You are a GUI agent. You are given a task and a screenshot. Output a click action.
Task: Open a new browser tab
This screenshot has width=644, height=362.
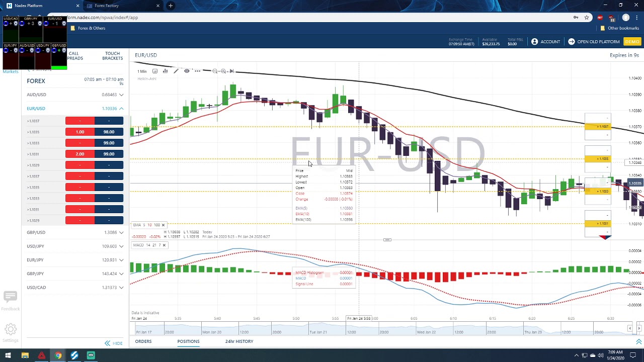point(171,6)
